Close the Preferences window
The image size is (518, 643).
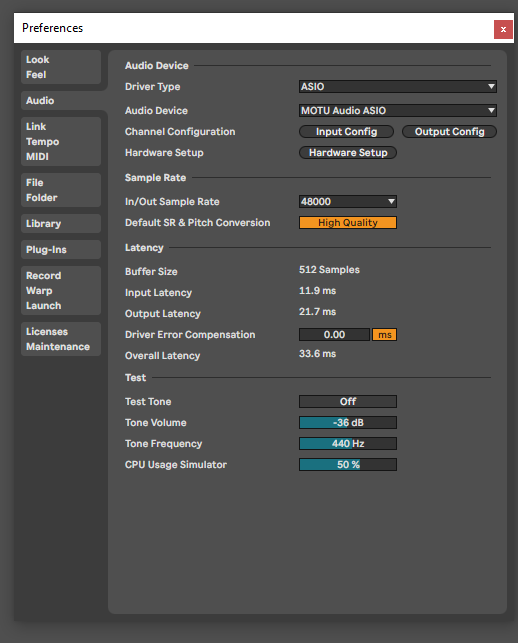pos(503,30)
